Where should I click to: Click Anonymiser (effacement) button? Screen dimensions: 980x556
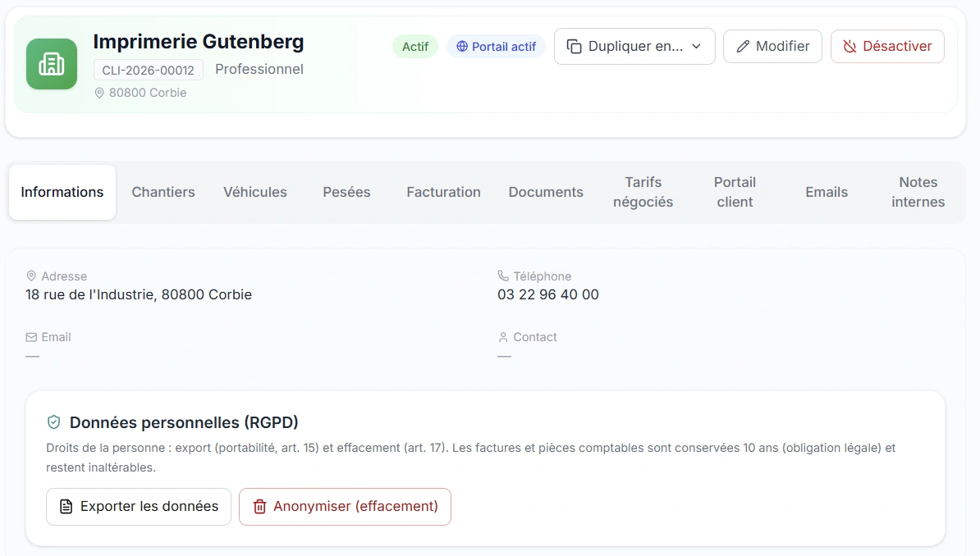pos(345,507)
